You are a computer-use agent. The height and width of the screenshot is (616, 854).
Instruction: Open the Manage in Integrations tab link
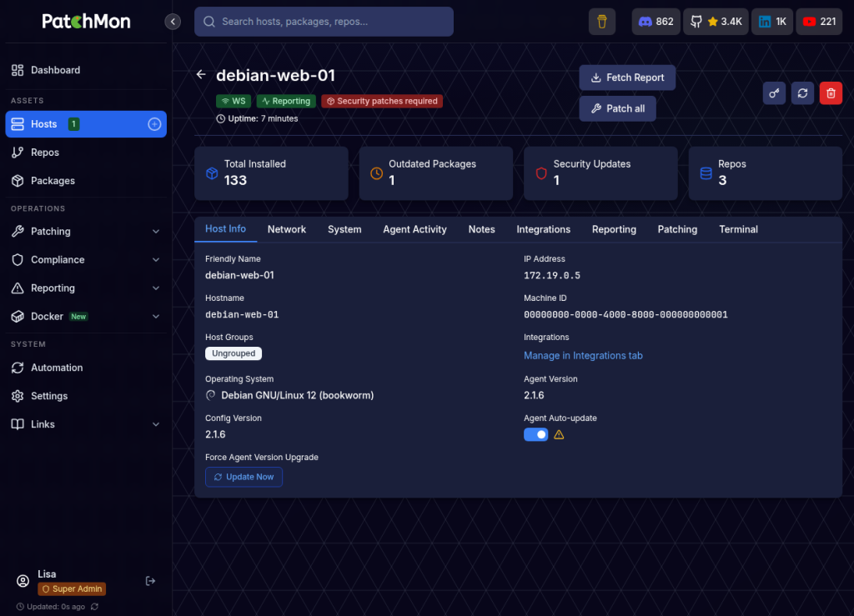coord(583,355)
